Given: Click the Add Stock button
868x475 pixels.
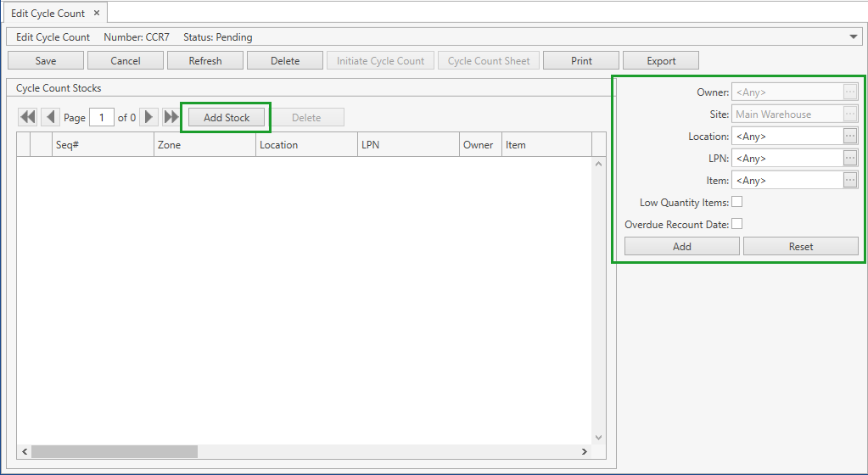Looking at the screenshot, I should pos(227,118).
